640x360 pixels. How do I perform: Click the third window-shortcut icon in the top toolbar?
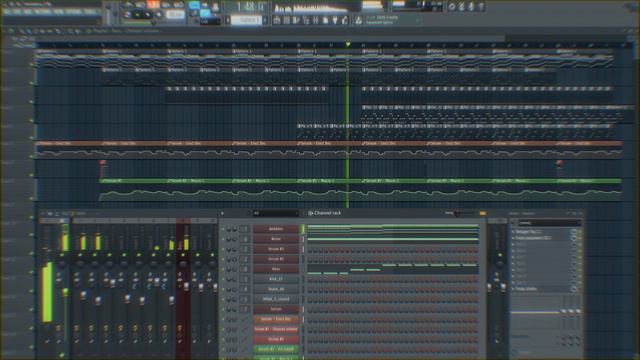pyautogui.click(x=297, y=20)
